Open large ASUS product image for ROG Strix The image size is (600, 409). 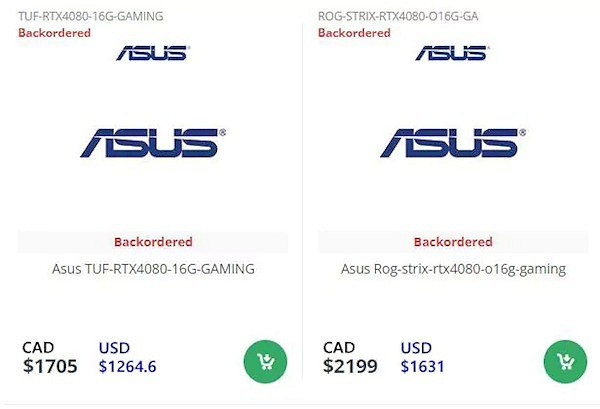click(x=453, y=144)
